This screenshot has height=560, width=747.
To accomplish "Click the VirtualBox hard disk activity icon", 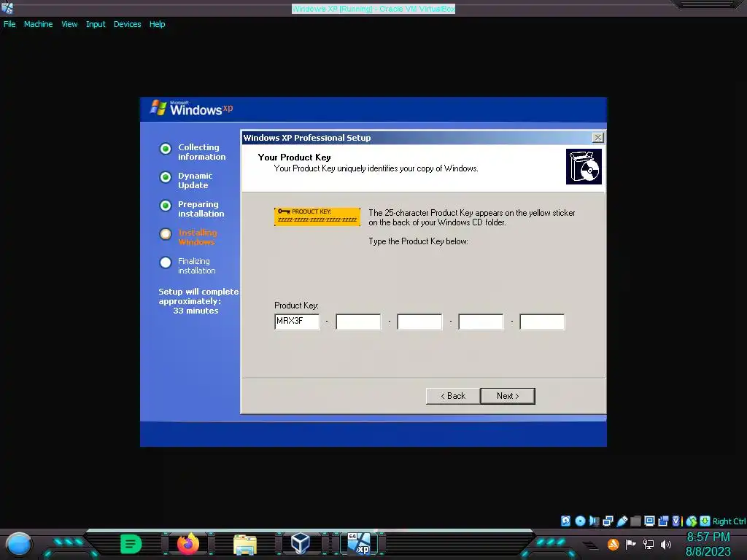I will coord(565,521).
